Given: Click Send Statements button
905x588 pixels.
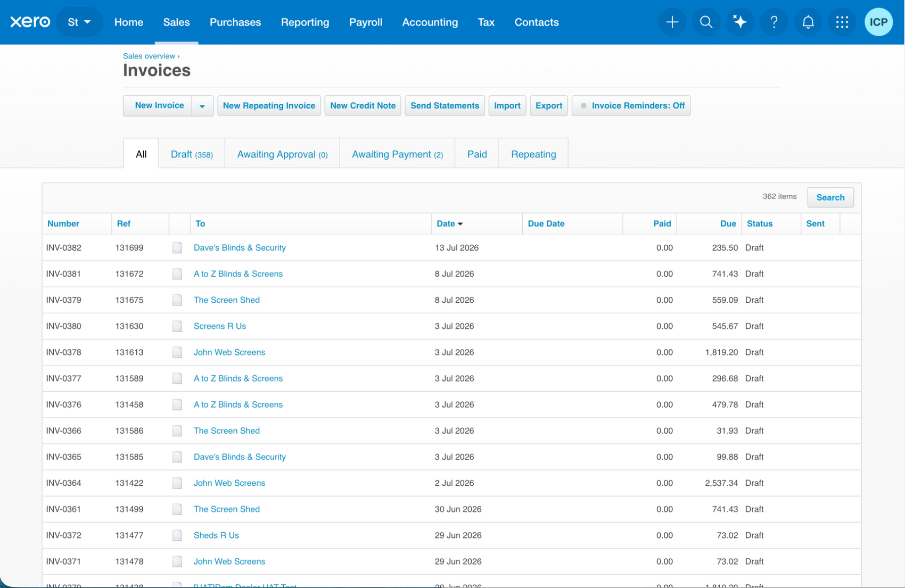Looking at the screenshot, I should click(445, 105).
